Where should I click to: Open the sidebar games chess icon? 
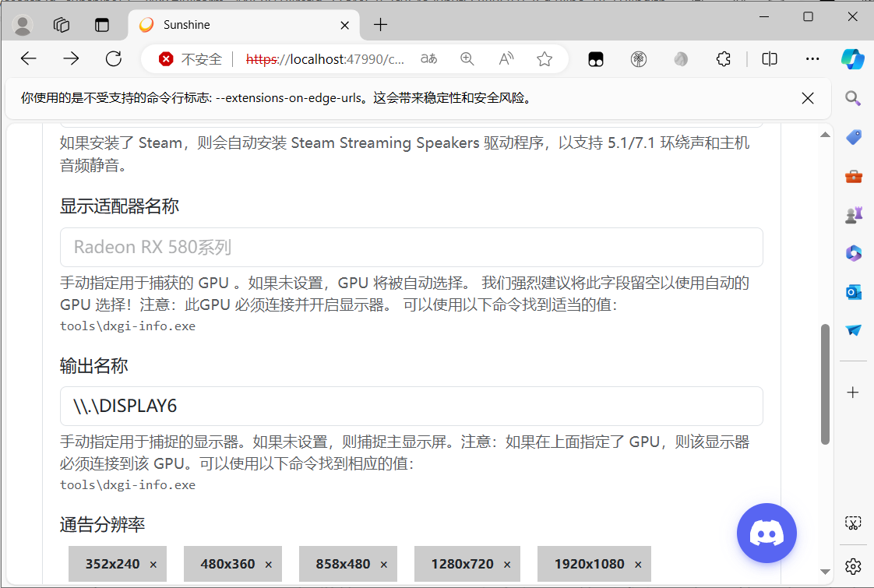coord(854,215)
